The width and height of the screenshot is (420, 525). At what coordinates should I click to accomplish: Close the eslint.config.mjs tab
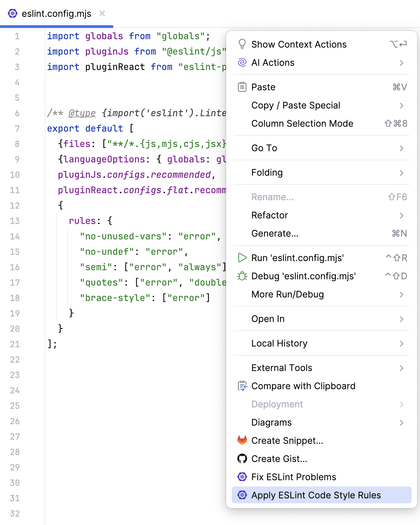[x=102, y=14]
